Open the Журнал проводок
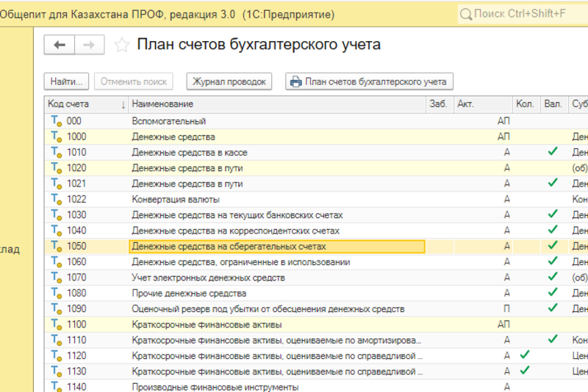Screen dimensions: 588x392 [230, 81]
